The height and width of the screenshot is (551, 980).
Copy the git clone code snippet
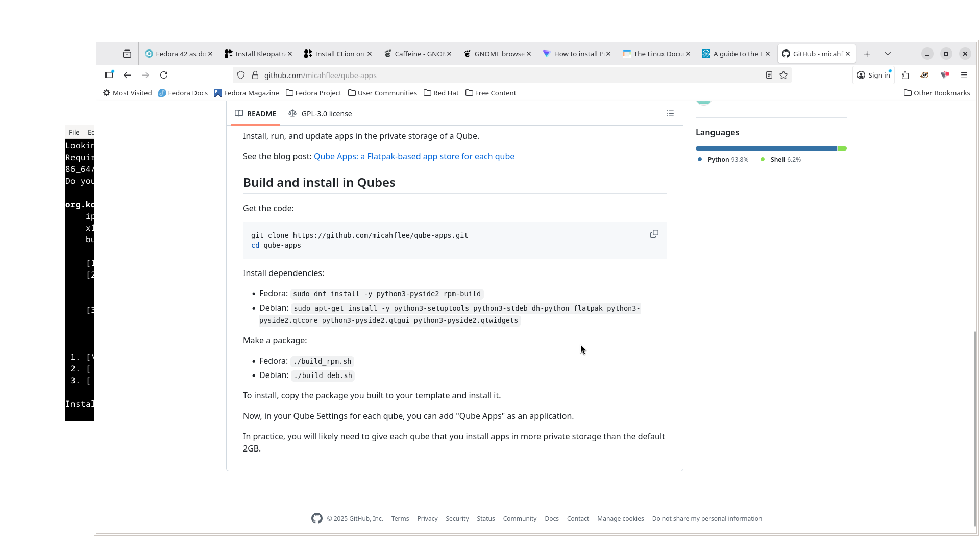(x=654, y=234)
